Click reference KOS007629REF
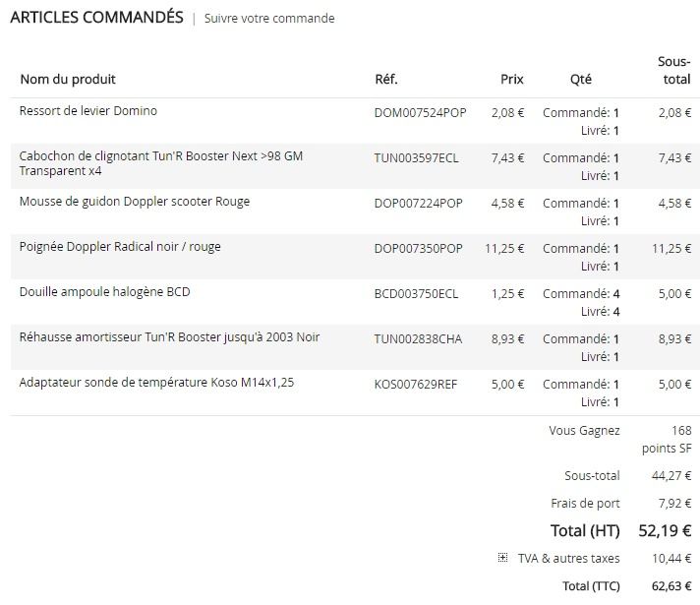 pos(416,385)
